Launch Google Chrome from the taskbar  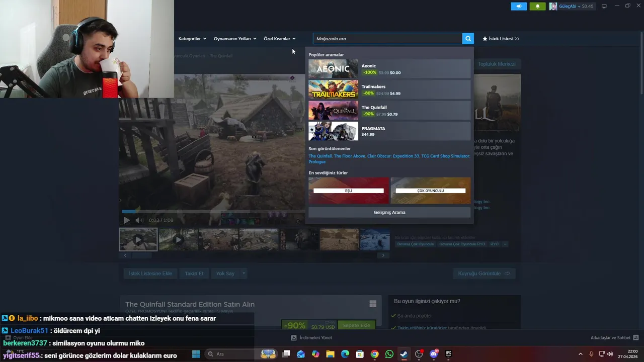[x=374, y=354]
